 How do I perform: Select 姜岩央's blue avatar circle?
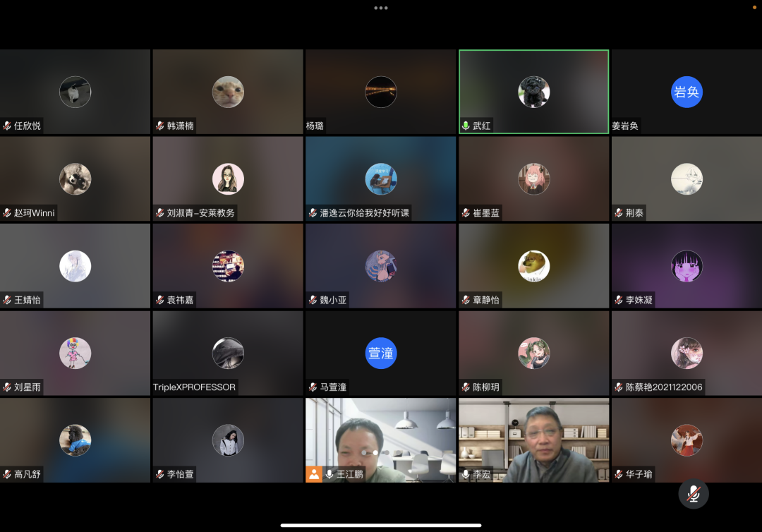tap(687, 92)
